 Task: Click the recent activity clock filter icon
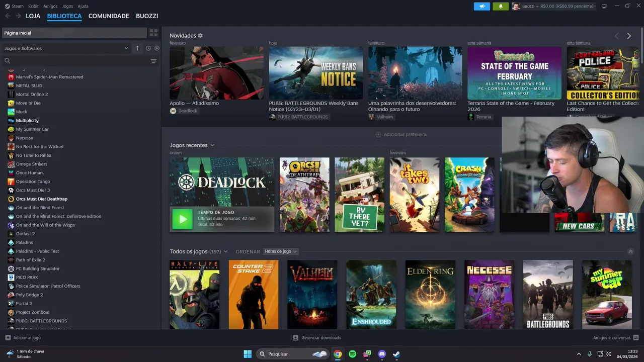click(x=148, y=48)
